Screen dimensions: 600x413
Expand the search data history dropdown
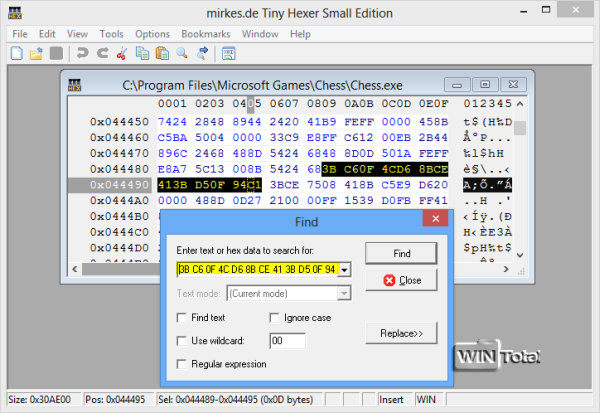(x=345, y=269)
